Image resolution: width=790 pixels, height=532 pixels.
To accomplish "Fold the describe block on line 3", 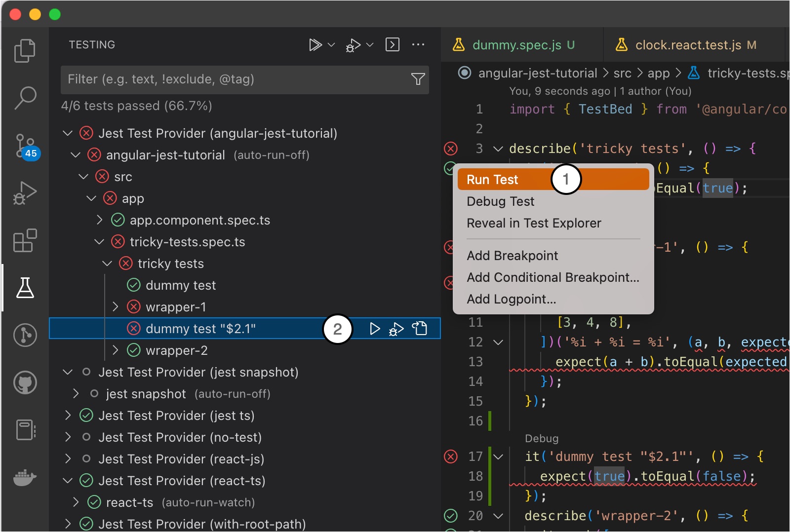I will click(x=498, y=149).
